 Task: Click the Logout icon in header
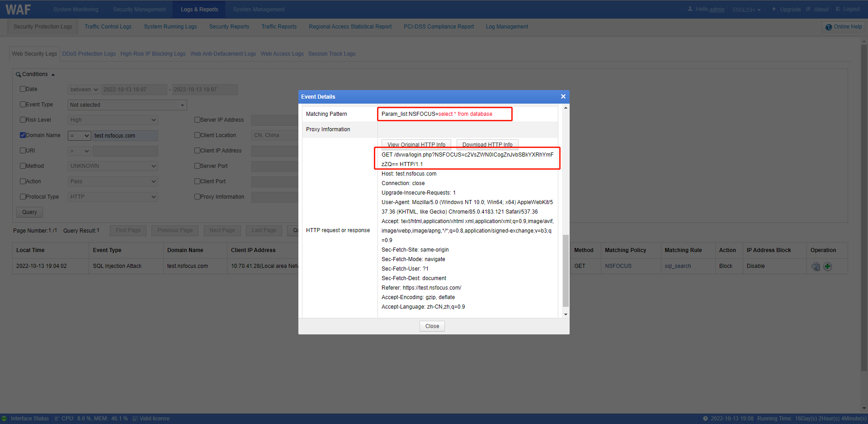point(838,9)
